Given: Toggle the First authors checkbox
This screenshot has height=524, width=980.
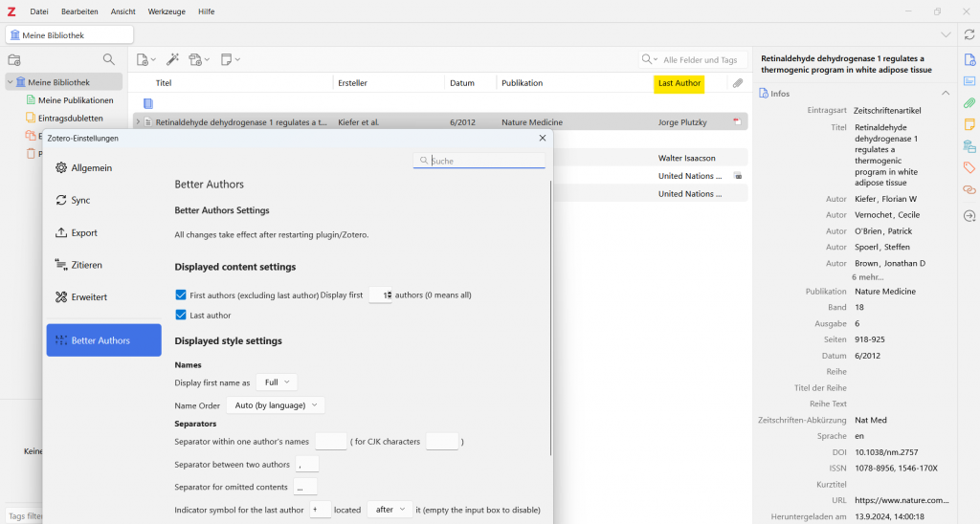Looking at the screenshot, I should (181, 295).
